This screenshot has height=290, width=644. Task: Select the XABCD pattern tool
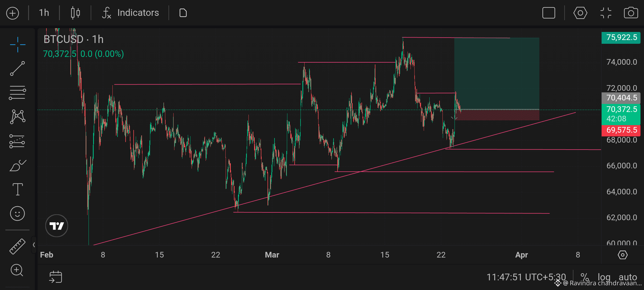pos(18,117)
